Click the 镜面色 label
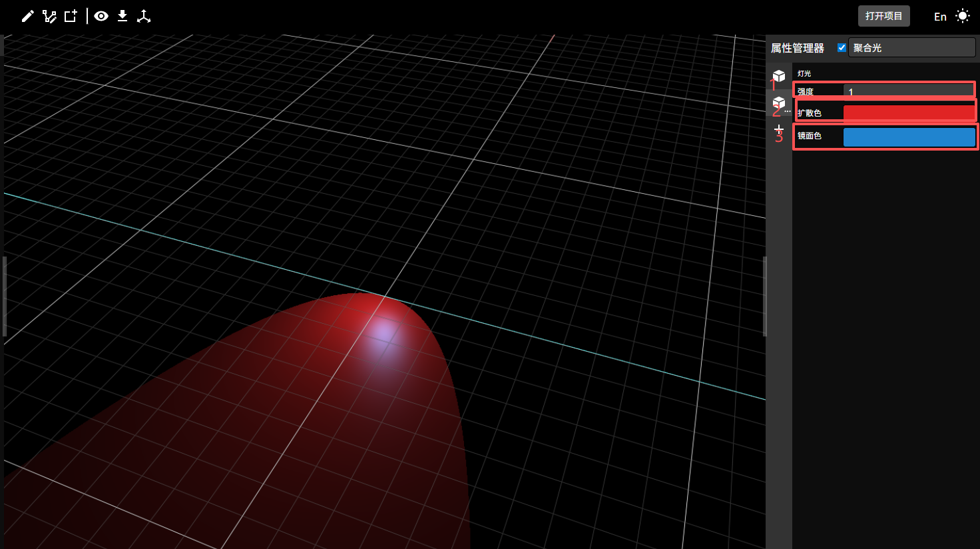Image resolution: width=980 pixels, height=549 pixels. tap(810, 136)
